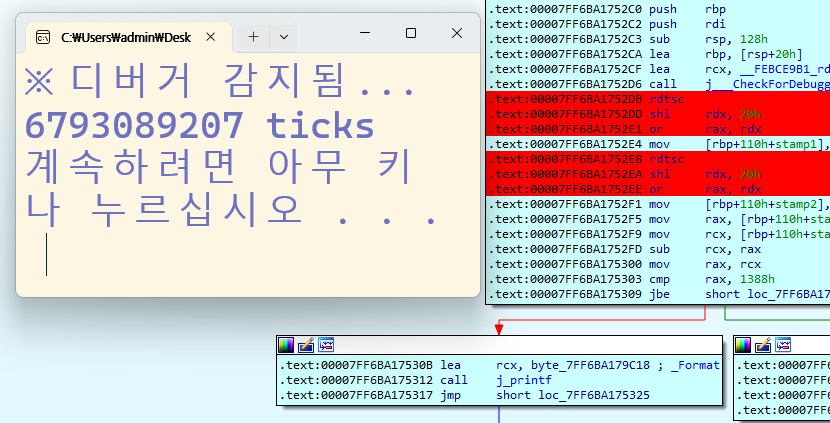Close the terminal window
The height and width of the screenshot is (423, 830).
click(457, 33)
